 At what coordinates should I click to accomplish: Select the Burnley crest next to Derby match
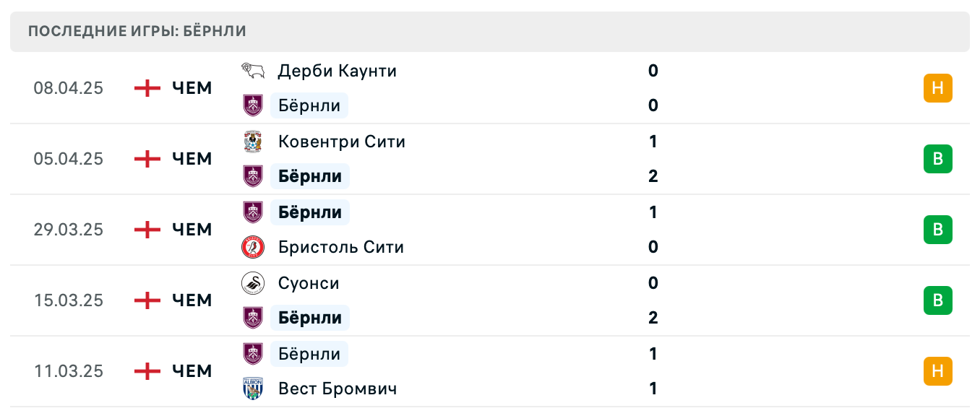254,105
